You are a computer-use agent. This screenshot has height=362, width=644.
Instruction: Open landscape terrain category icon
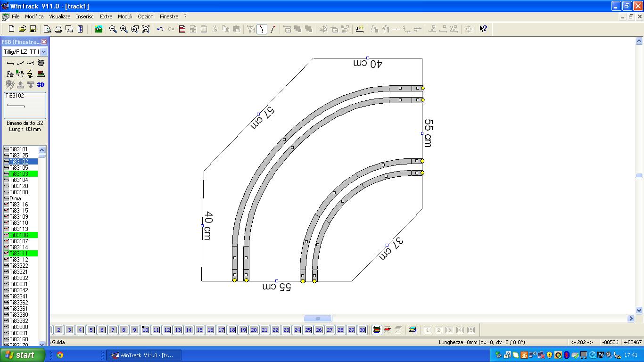tap(41, 74)
